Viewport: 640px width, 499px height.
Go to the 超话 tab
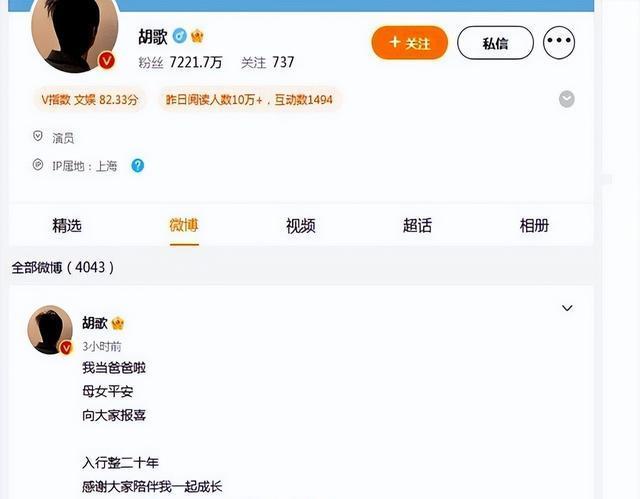(417, 226)
